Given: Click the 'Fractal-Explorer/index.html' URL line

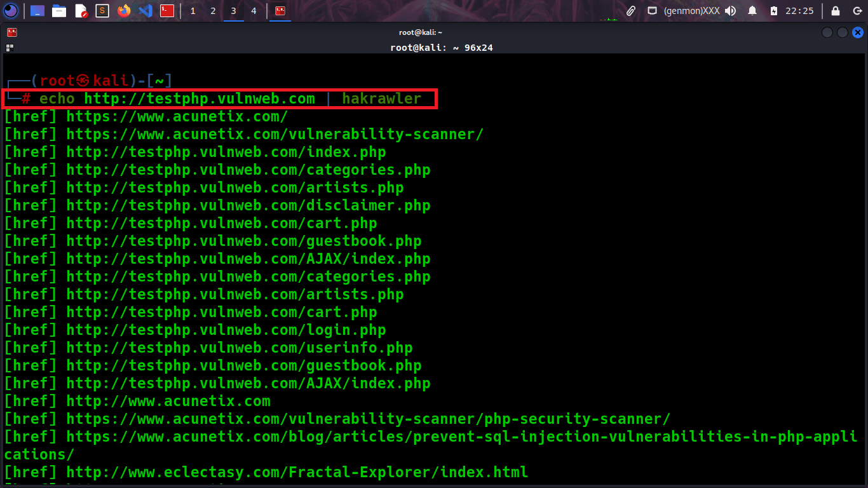Looking at the screenshot, I should [266, 472].
